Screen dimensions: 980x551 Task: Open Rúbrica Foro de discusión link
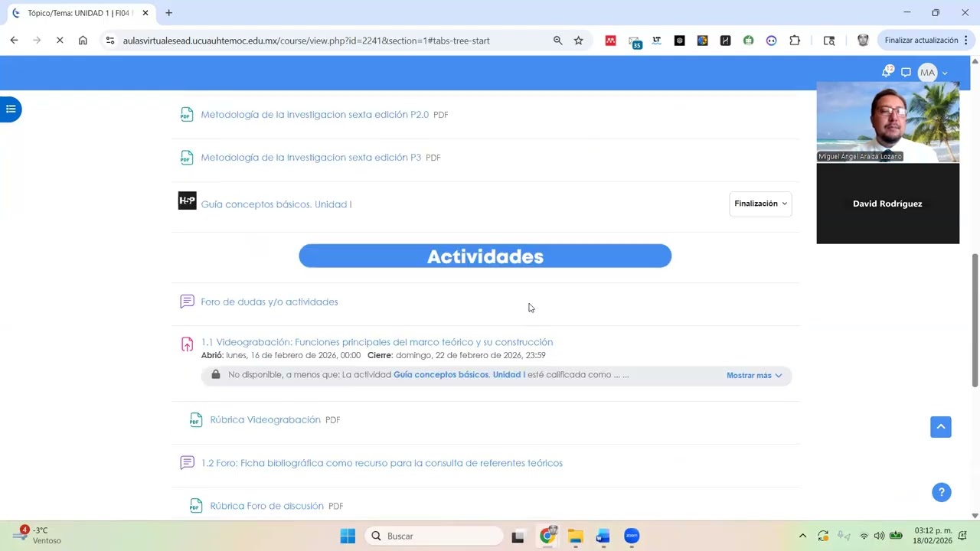[x=267, y=506]
